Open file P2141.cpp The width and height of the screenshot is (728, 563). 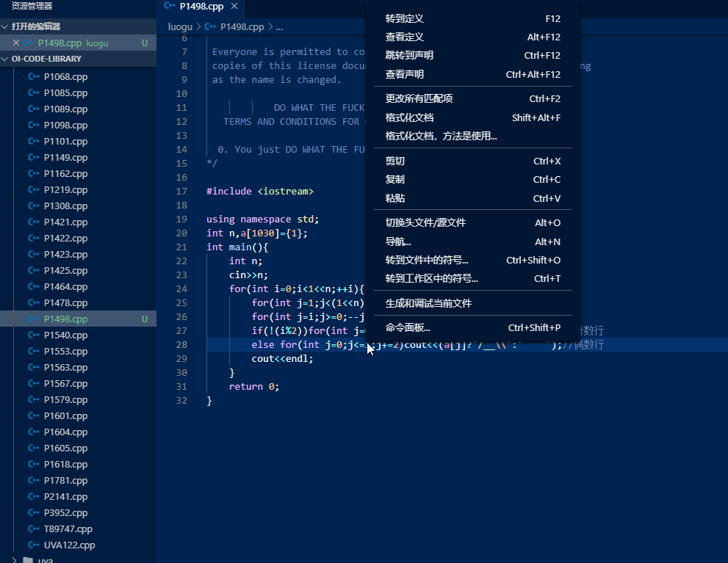[65, 497]
